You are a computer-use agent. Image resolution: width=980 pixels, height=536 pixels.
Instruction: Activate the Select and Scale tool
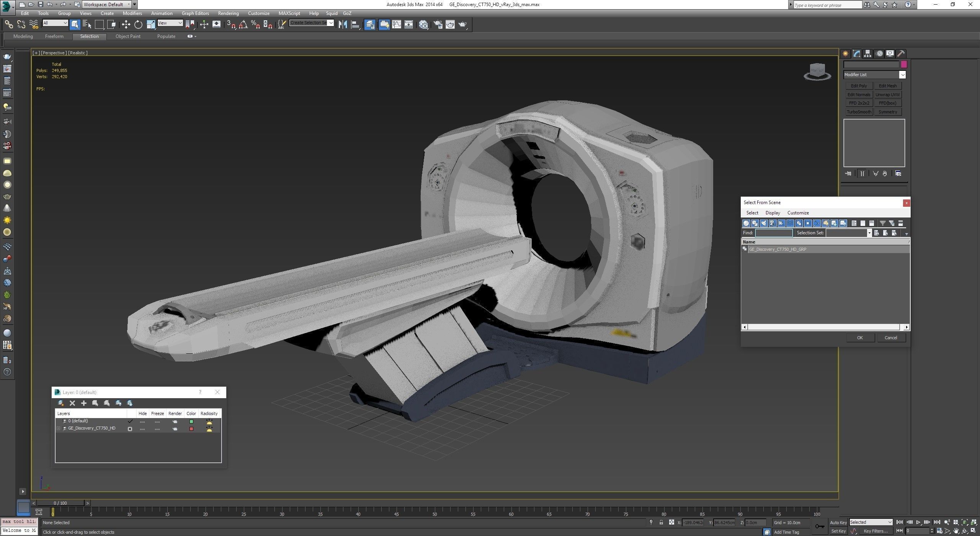[151, 25]
